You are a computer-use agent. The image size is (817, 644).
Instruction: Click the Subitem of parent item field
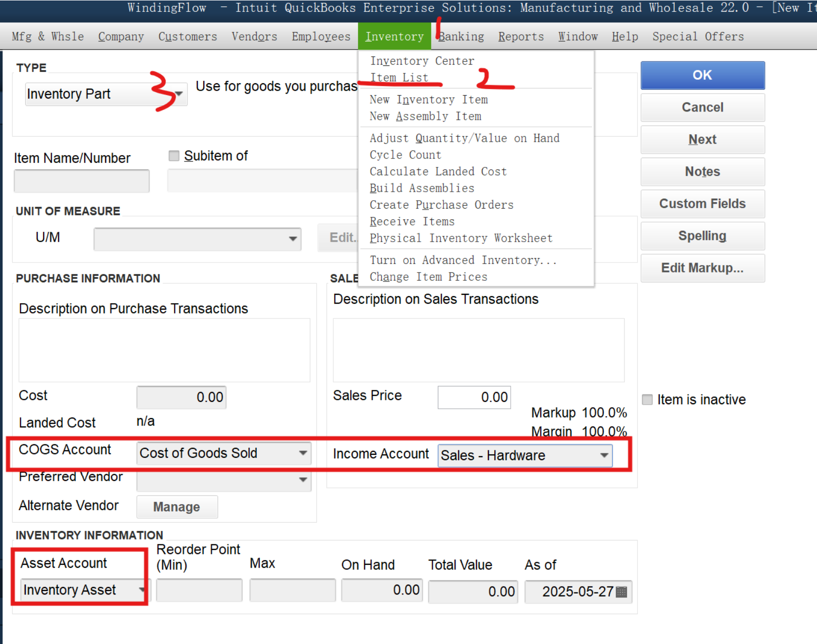(x=263, y=181)
